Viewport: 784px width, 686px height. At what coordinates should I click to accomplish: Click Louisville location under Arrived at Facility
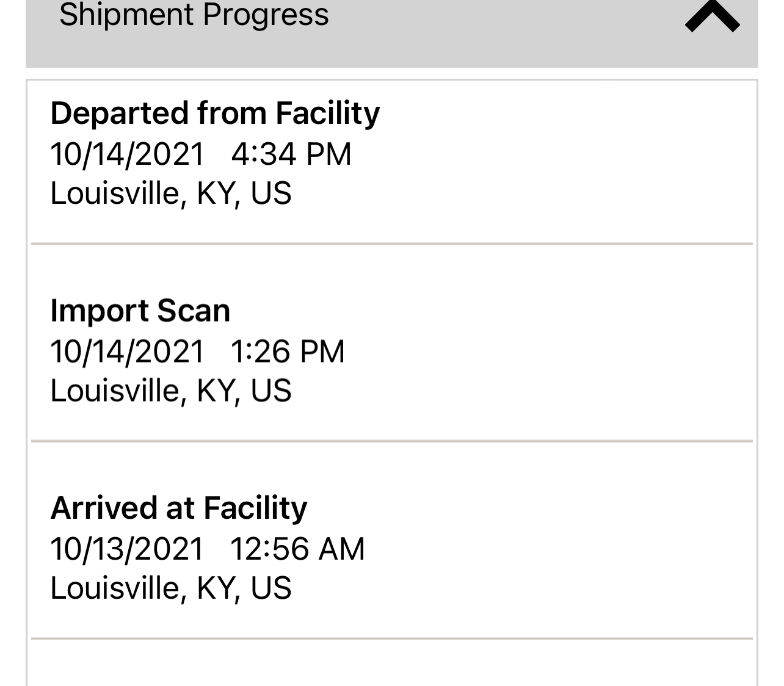(x=171, y=588)
